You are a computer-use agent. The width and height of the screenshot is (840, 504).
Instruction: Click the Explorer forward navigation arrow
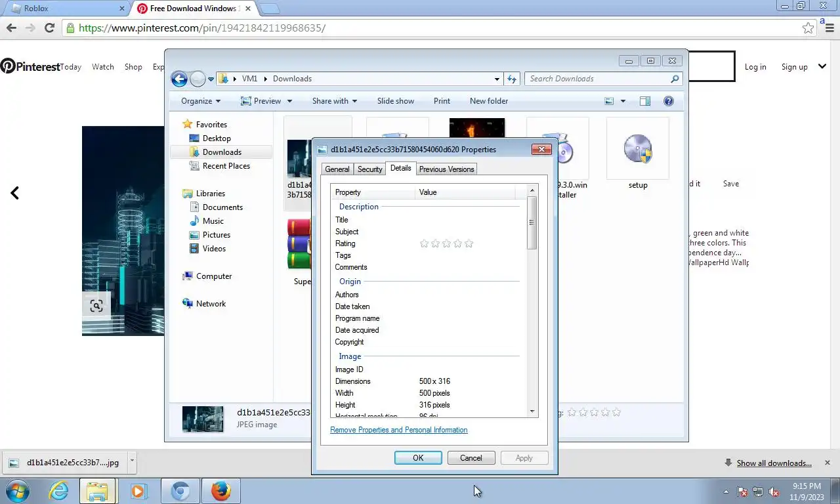tap(198, 79)
